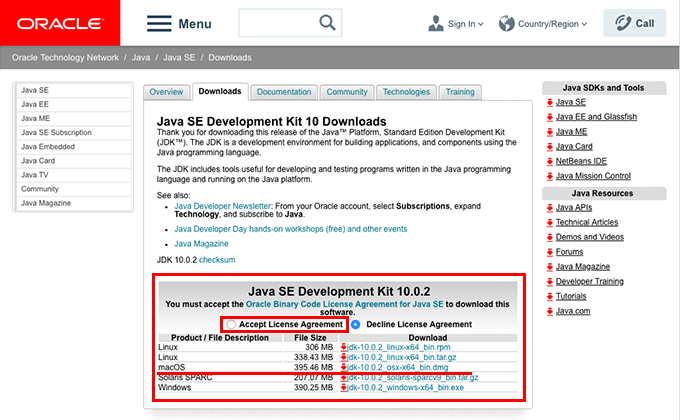Click the Country/Region globe icon
Screen dimensions: 680x420
click(x=506, y=23)
